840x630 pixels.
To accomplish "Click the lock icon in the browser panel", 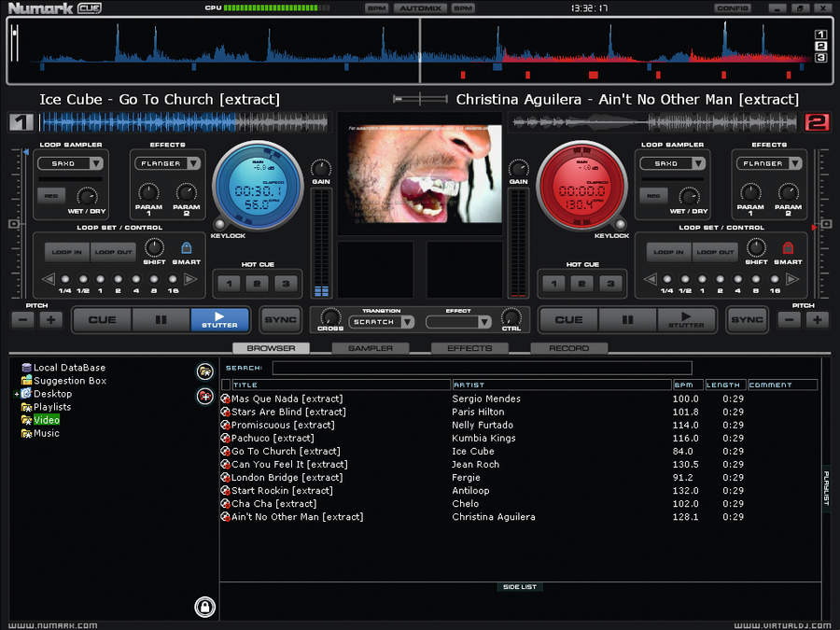I will click(204, 607).
